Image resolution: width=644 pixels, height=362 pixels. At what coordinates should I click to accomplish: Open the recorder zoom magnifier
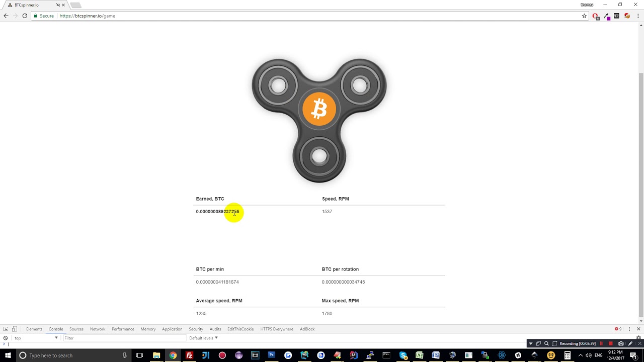click(x=546, y=343)
